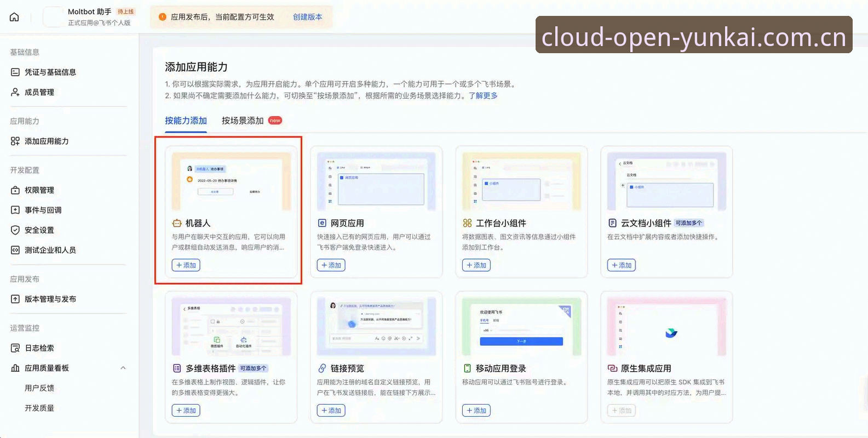Click the red new badge on tab
Viewport: 868px width, 438px height.
click(275, 121)
